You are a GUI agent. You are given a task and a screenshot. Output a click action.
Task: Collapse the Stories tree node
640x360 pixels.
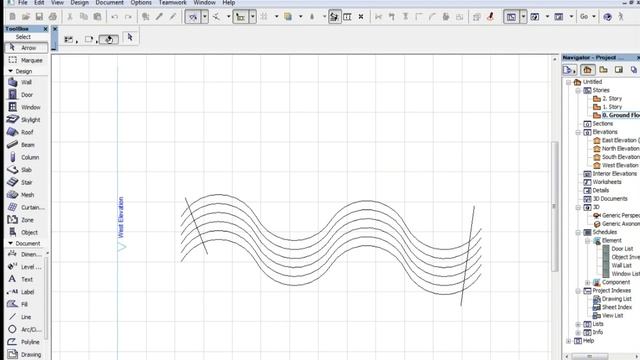[578, 91]
